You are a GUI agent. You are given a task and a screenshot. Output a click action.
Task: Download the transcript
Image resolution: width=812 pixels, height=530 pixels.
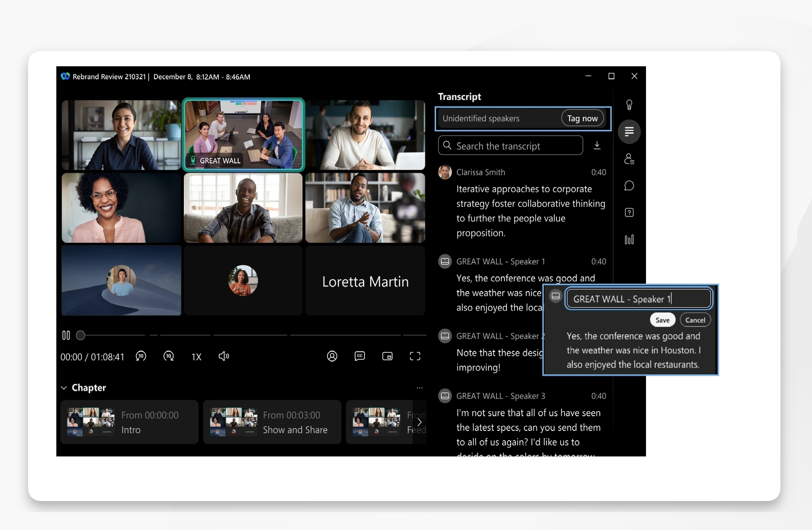click(x=597, y=145)
